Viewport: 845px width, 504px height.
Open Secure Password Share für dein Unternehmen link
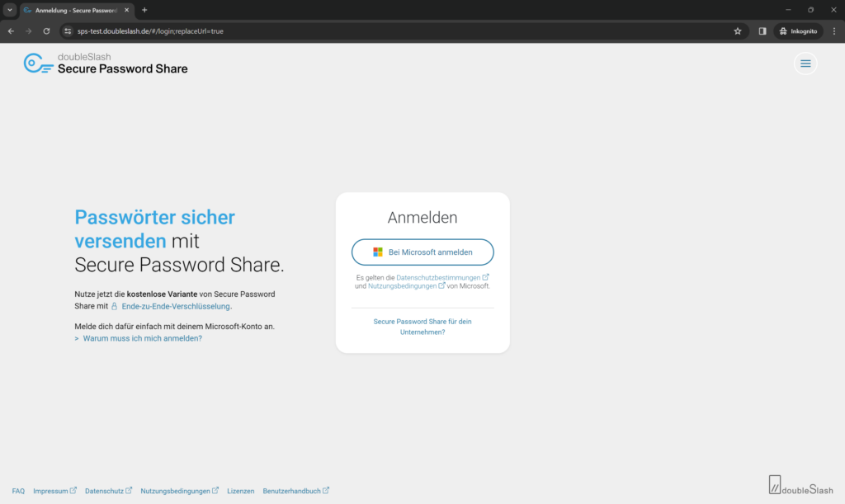tap(422, 327)
